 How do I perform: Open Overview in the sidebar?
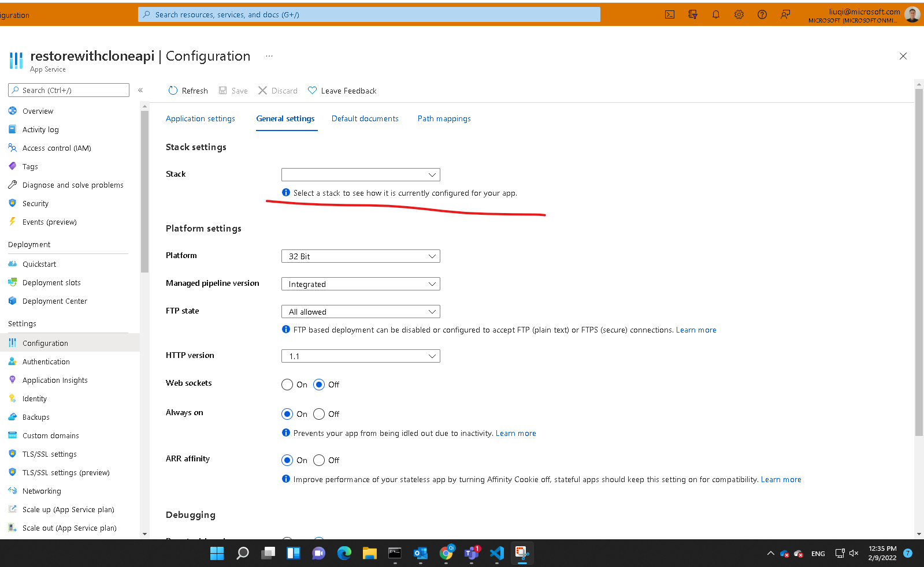click(38, 111)
